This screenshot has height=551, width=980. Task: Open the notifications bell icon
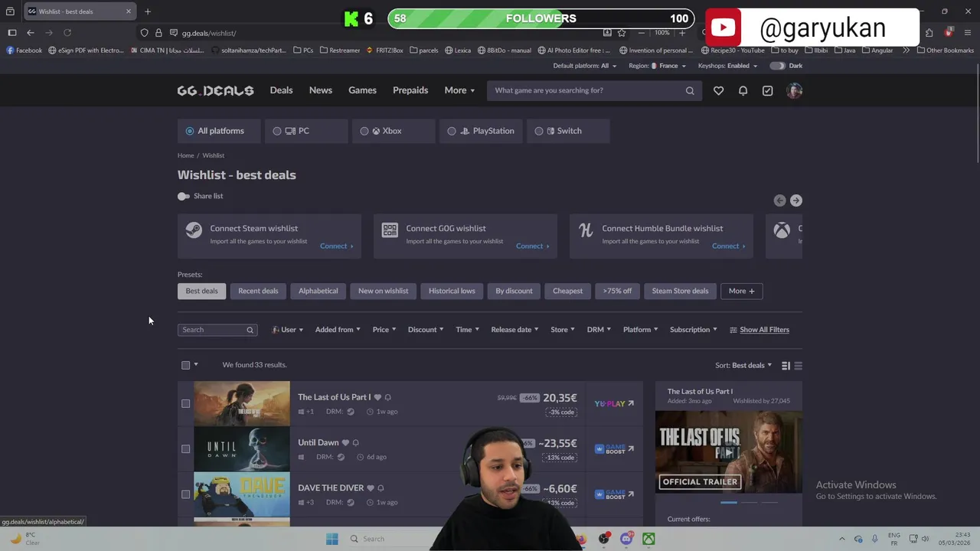pyautogui.click(x=743, y=90)
